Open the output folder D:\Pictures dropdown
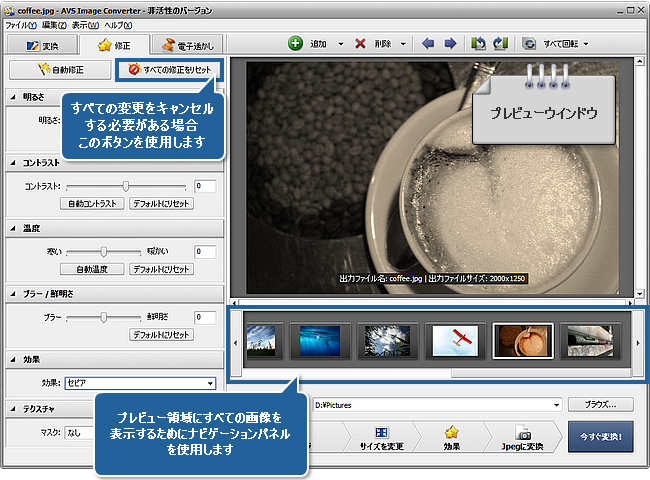Screen dimensions: 650x480 click(553, 405)
